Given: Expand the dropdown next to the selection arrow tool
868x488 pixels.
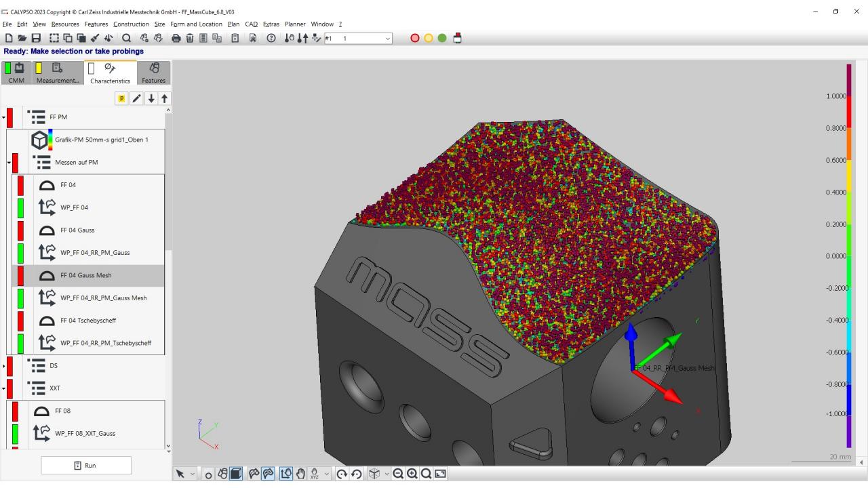Looking at the screenshot, I should click(193, 473).
